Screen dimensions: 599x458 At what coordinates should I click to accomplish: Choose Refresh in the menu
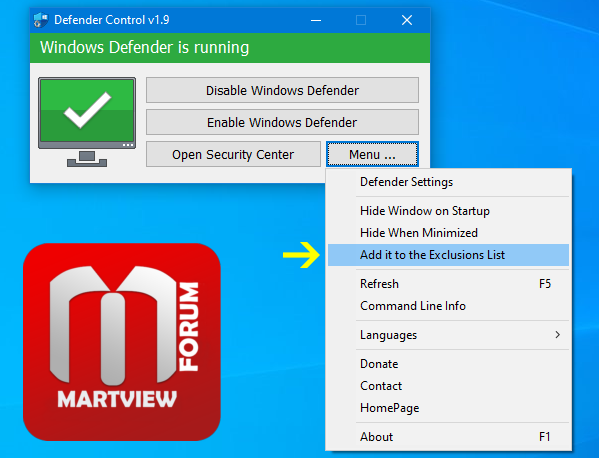click(448, 284)
